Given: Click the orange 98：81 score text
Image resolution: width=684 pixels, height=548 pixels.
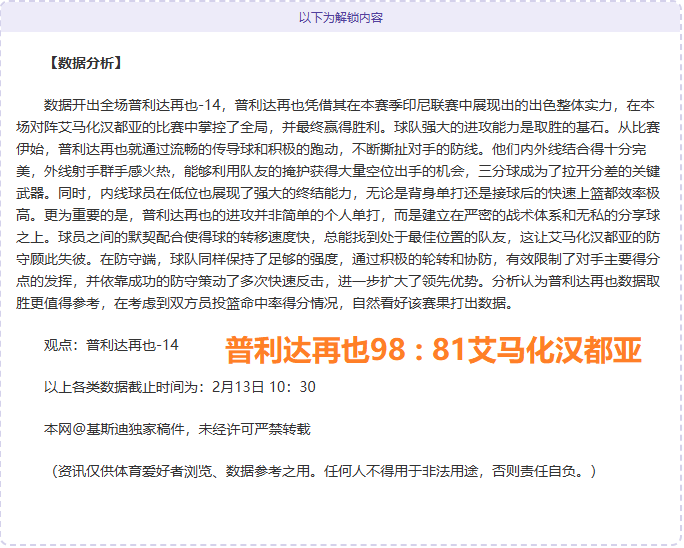Looking at the screenshot, I should tap(433, 350).
